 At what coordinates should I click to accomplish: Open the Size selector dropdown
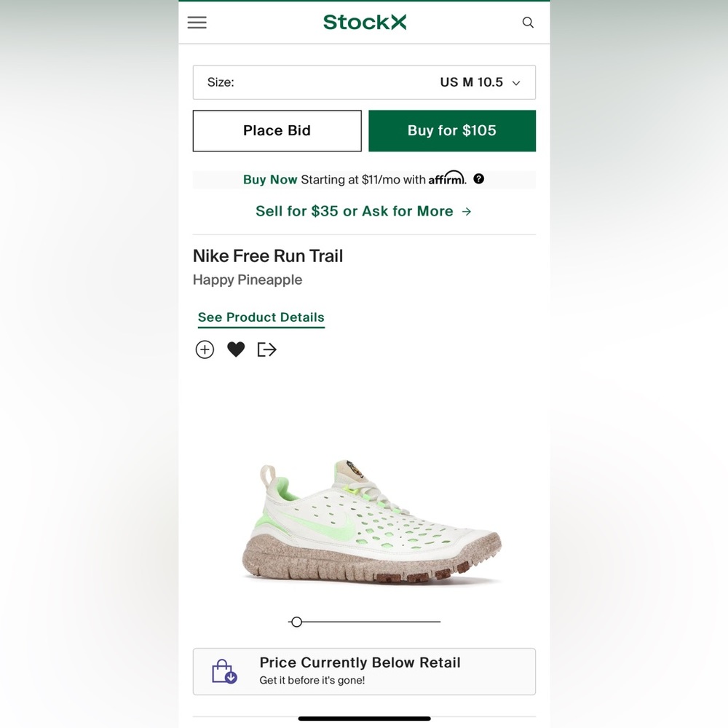pyautogui.click(x=364, y=82)
